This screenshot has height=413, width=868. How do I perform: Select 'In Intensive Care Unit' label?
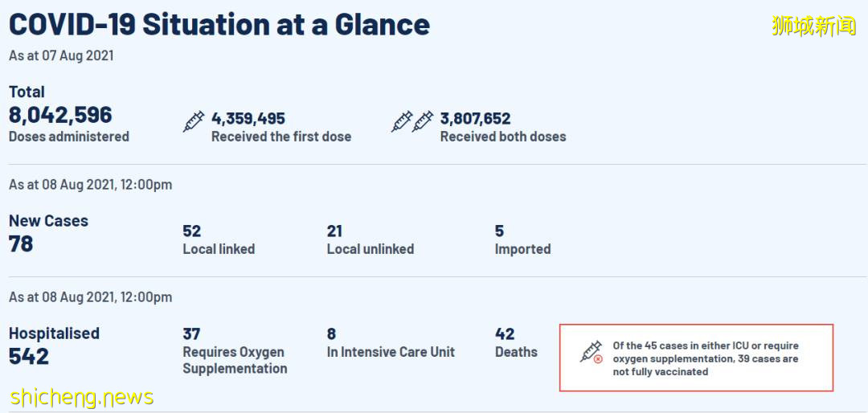(x=391, y=352)
